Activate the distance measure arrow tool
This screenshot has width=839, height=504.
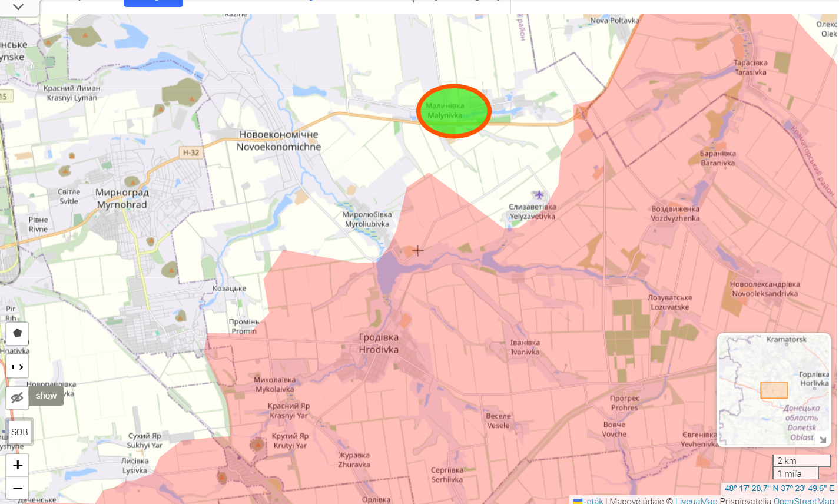point(18,367)
